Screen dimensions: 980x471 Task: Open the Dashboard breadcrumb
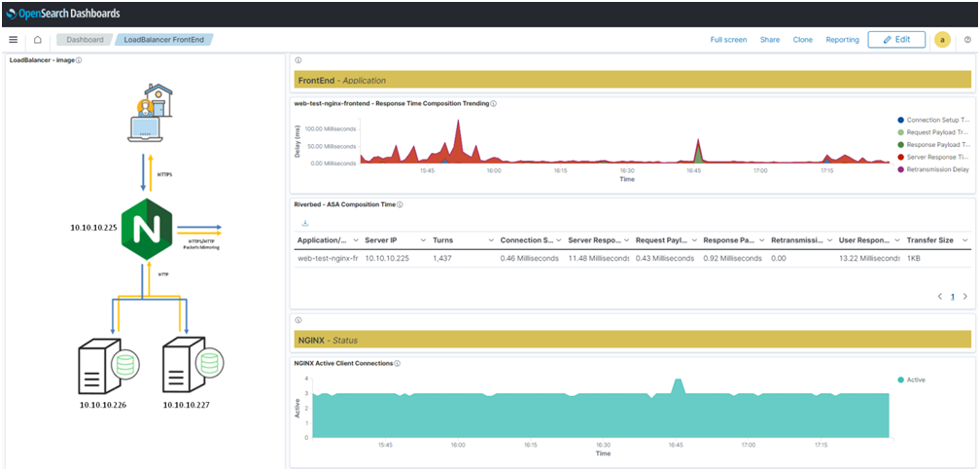pyautogui.click(x=85, y=39)
